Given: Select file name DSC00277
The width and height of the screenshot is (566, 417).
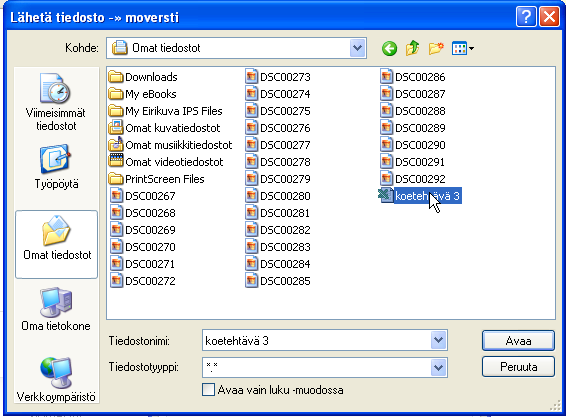Looking at the screenshot, I should [285, 145].
